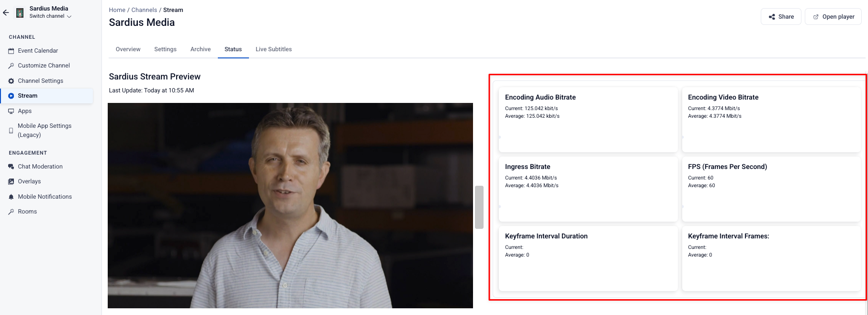Click the back arrow icon

click(6, 13)
